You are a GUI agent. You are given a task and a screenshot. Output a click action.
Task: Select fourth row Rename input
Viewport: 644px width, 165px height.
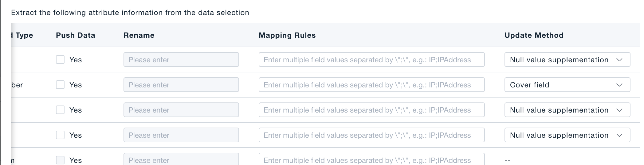pyautogui.click(x=181, y=135)
